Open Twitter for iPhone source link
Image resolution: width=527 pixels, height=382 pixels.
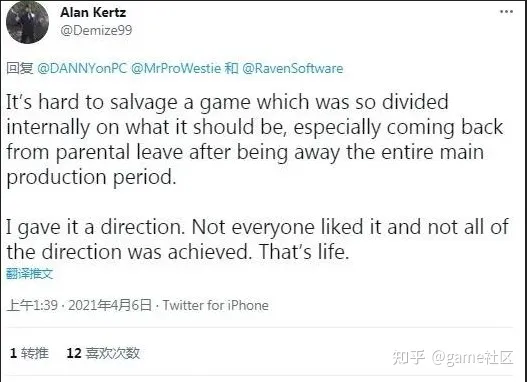point(215,305)
